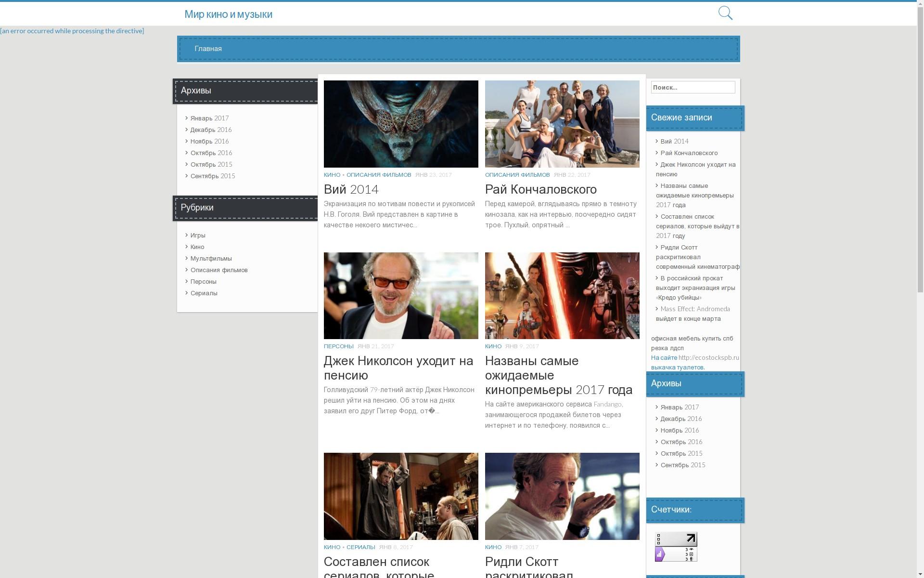The image size is (924, 578).
Task: Open Октябрь 2016 in left Архивы list
Action: 211,153
